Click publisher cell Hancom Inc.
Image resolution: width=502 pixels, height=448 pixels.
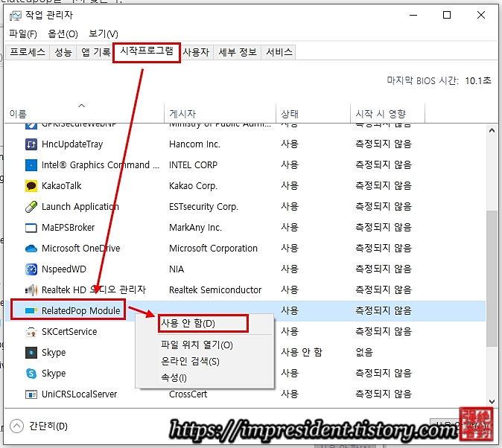coord(194,144)
